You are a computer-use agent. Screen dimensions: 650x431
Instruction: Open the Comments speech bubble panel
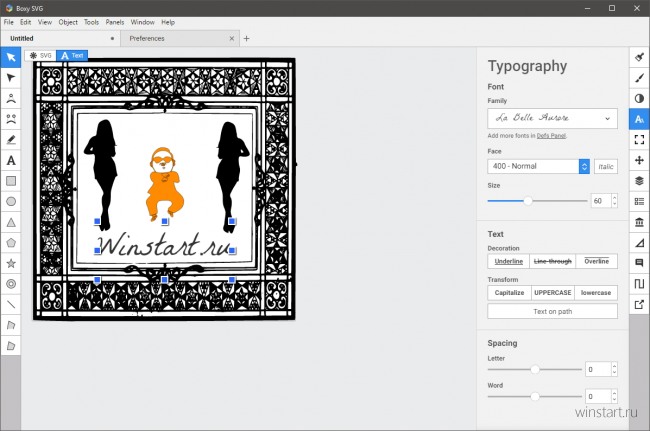click(x=639, y=263)
